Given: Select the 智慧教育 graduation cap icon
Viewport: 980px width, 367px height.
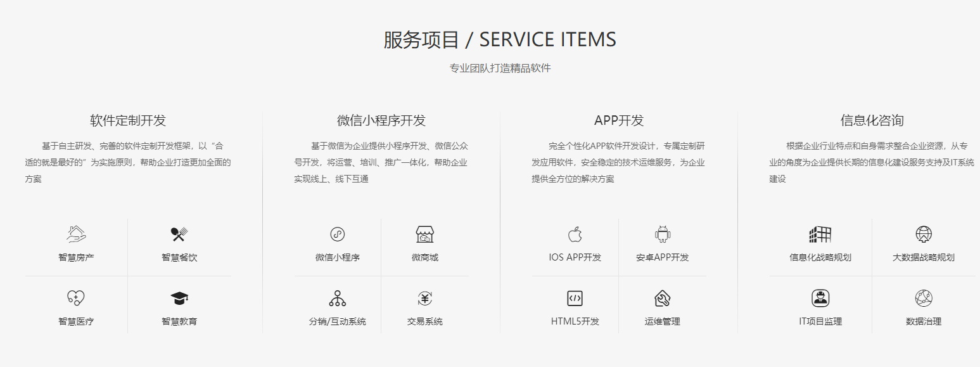Looking at the screenshot, I should 179,298.
